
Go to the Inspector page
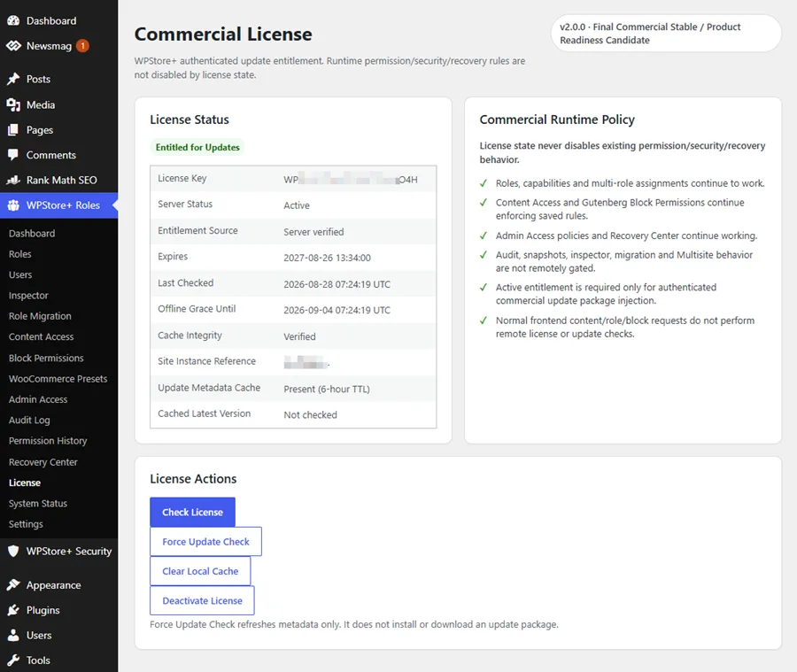click(28, 296)
